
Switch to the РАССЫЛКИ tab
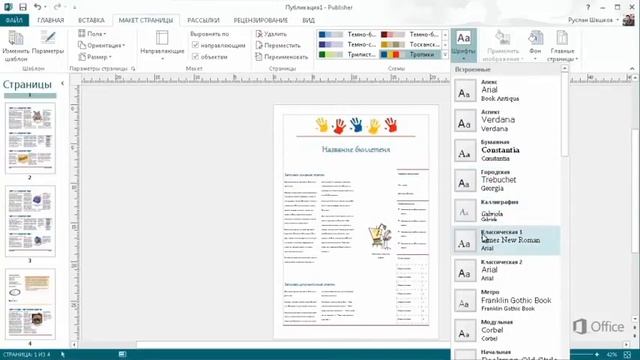[203, 20]
